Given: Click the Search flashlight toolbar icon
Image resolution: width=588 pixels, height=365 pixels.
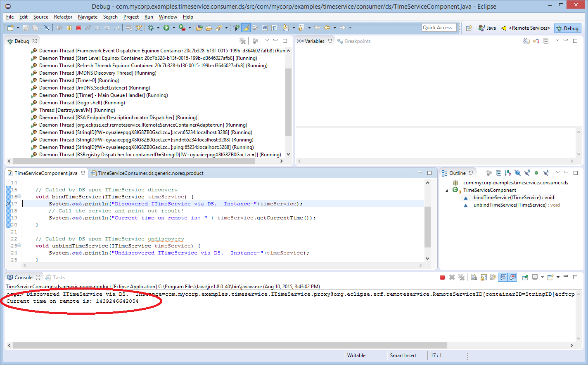Looking at the screenshot, I should (x=219, y=28).
